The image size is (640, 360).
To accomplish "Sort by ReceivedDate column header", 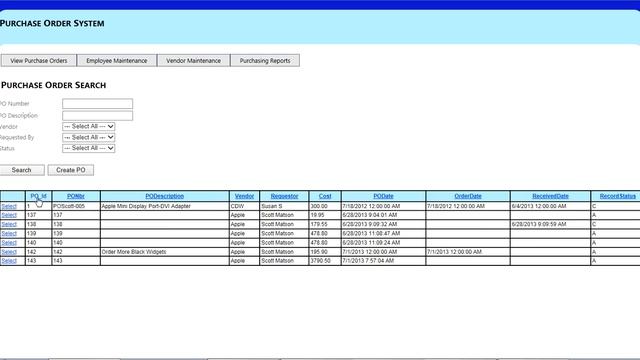I will (x=550, y=196).
